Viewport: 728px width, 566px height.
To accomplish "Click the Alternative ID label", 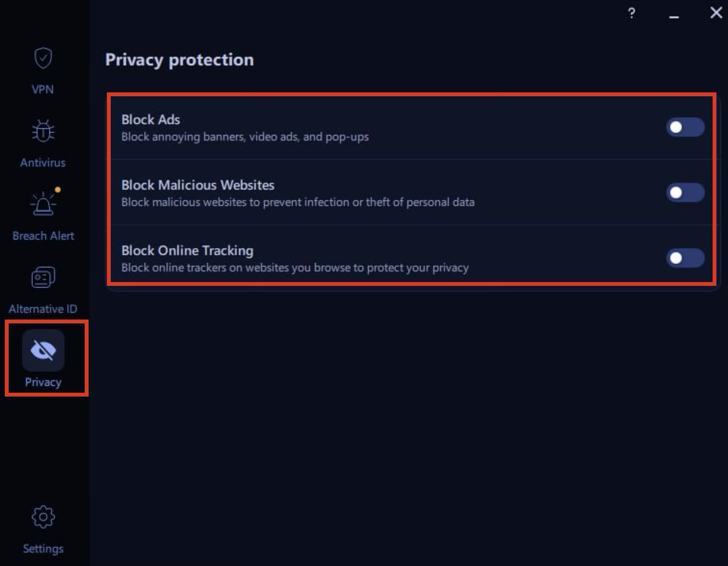I will click(x=44, y=309).
